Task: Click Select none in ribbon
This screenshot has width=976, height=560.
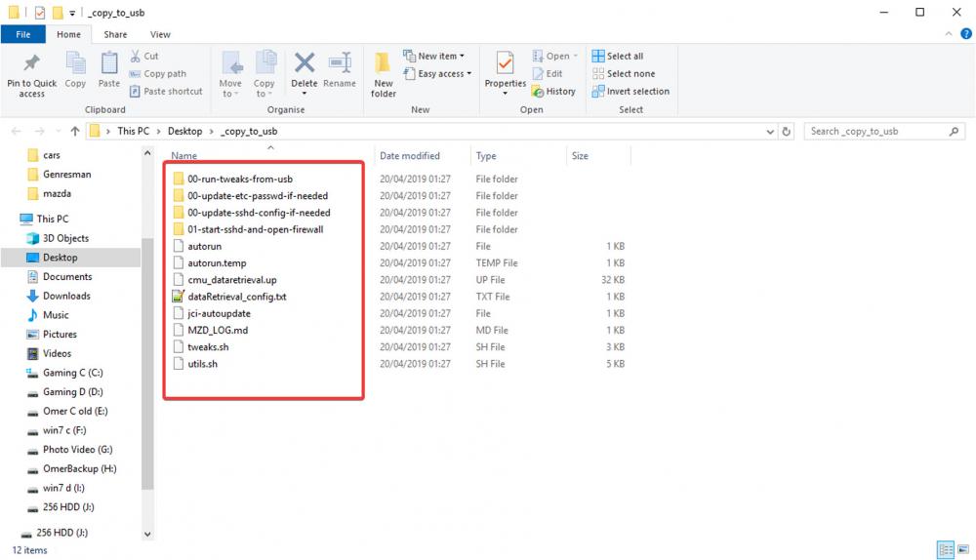Action: pos(623,73)
